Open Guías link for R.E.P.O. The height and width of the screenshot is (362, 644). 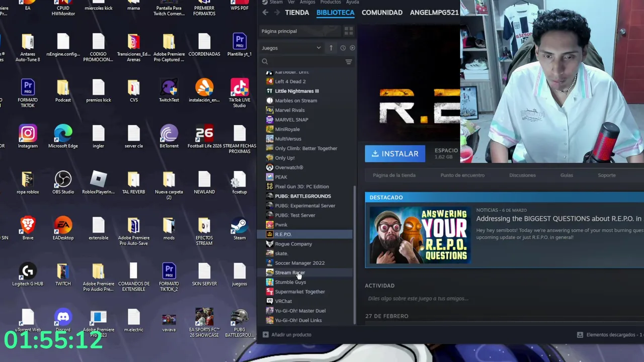(567, 175)
